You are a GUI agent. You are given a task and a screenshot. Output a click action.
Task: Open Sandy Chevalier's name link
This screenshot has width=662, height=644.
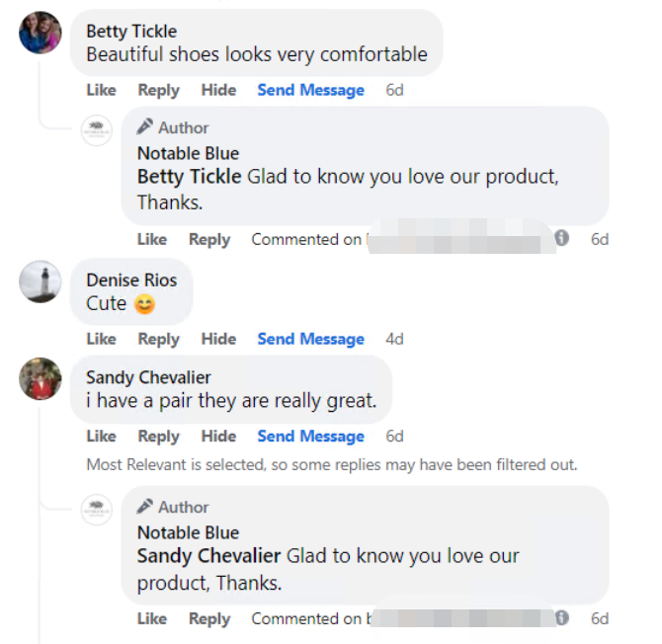point(148,377)
